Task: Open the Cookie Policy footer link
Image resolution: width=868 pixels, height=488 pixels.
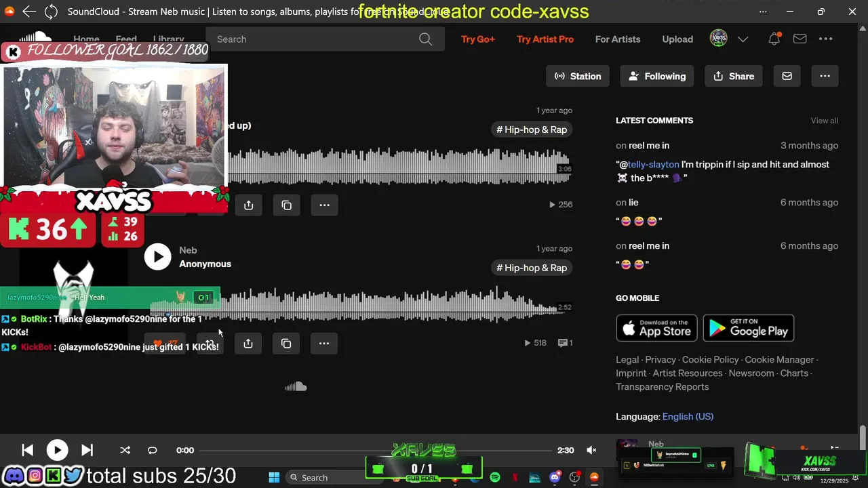Action: (x=710, y=360)
